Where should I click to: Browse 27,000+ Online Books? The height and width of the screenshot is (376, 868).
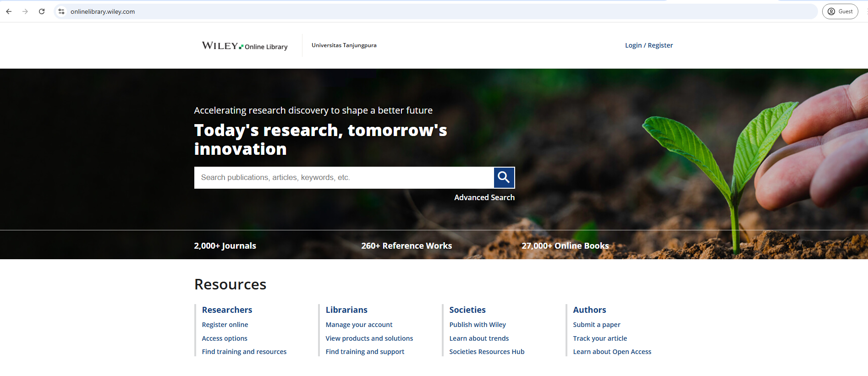[565, 246]
